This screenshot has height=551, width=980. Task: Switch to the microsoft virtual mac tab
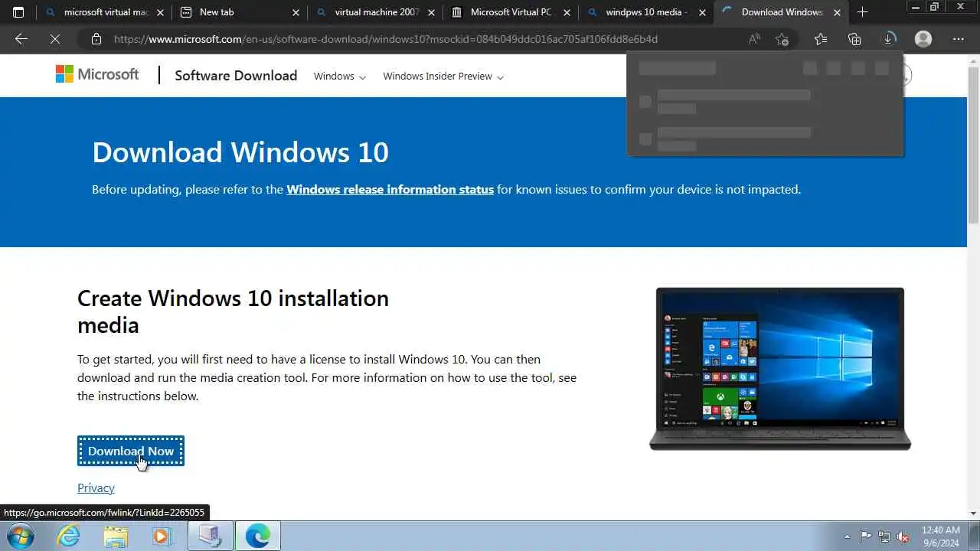point(105,12)
